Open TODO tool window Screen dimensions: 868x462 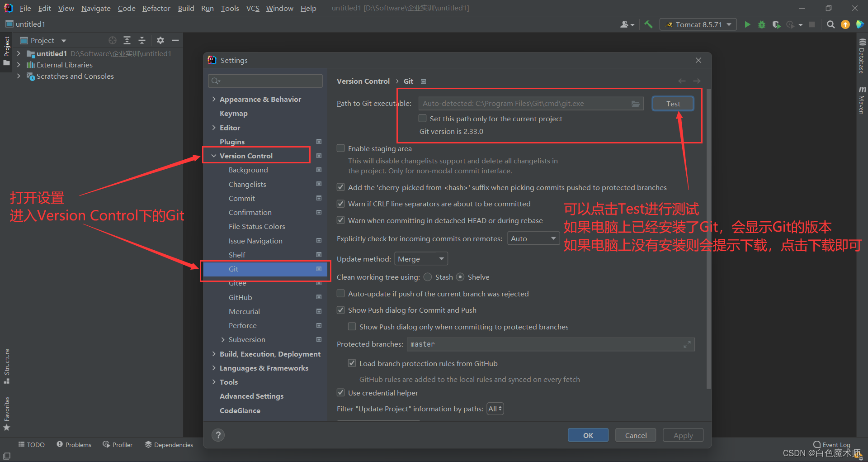pyautogui.click(x=31, y=445)
